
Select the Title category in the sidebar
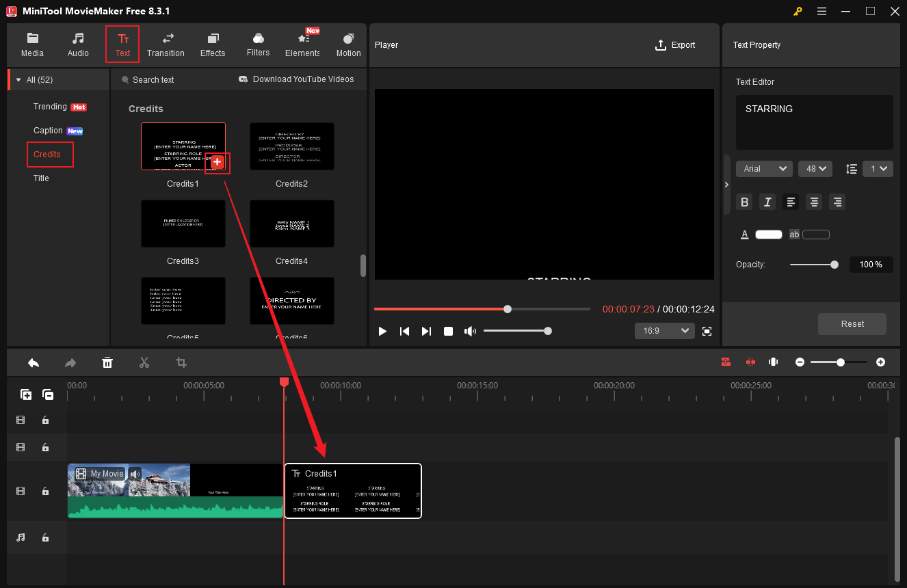point(41,178)
